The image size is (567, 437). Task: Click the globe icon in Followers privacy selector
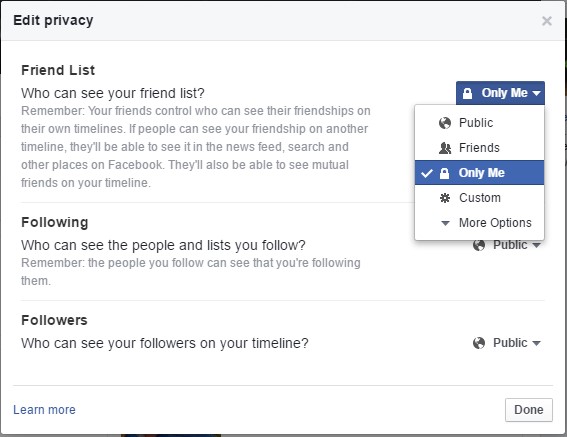[479, 343]
